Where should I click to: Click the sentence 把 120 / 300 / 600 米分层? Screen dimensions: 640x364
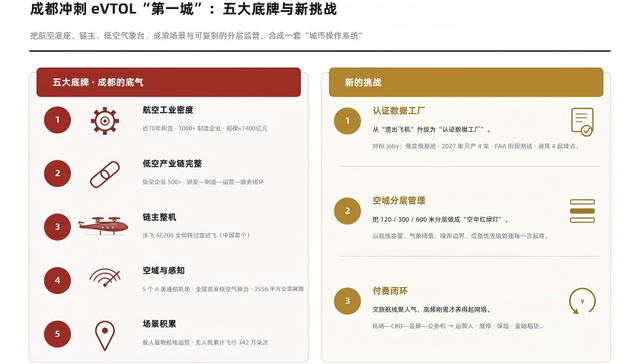pos(440,220)
